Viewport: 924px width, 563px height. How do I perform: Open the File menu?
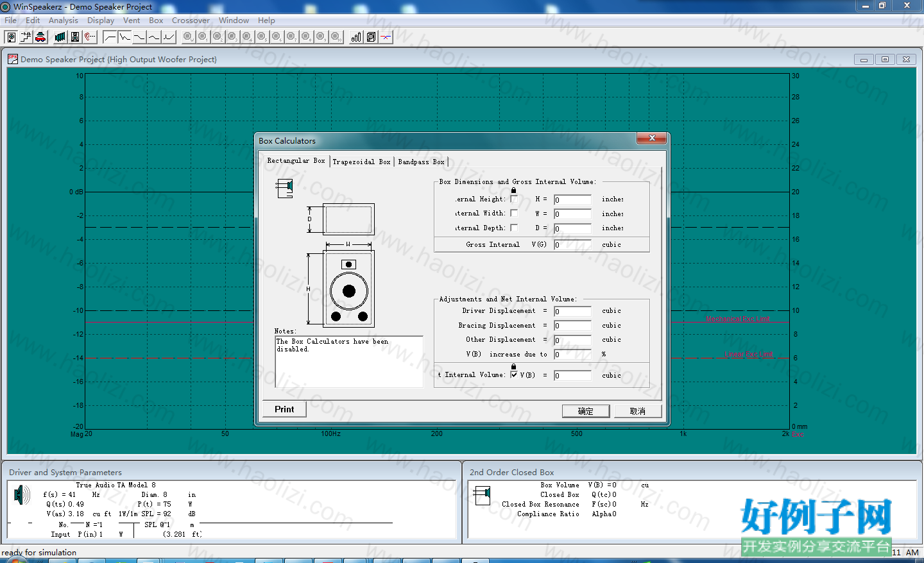11,21
